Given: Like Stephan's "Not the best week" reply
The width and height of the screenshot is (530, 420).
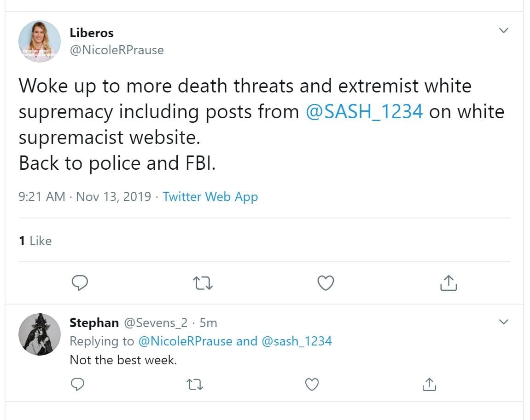Looking at the screenshot, I should click(x=312, y=384).
